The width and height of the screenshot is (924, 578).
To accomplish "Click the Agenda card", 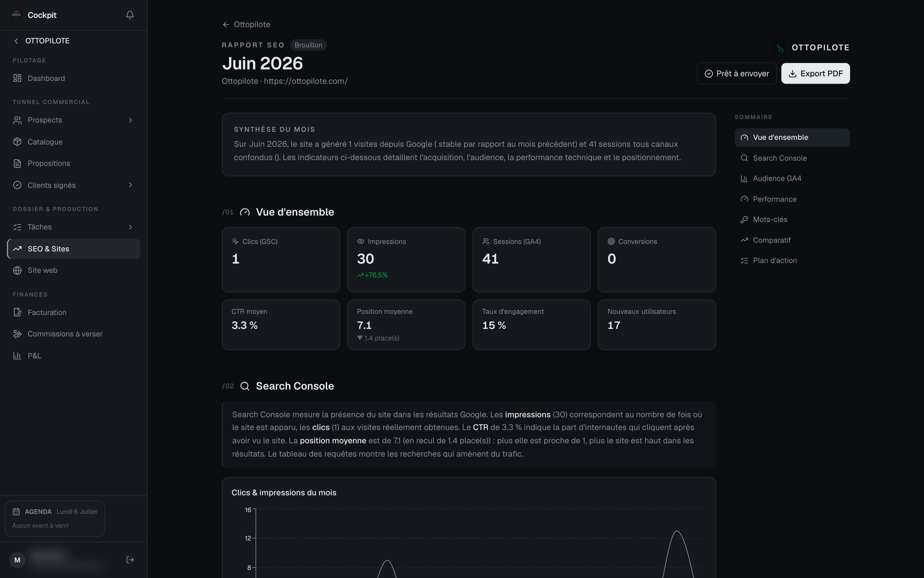I will coord(55,518).
